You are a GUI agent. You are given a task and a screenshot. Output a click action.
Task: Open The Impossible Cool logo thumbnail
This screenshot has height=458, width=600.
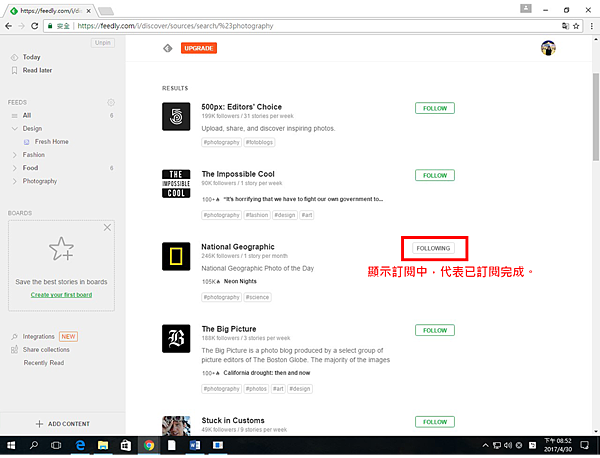point(176,184)
